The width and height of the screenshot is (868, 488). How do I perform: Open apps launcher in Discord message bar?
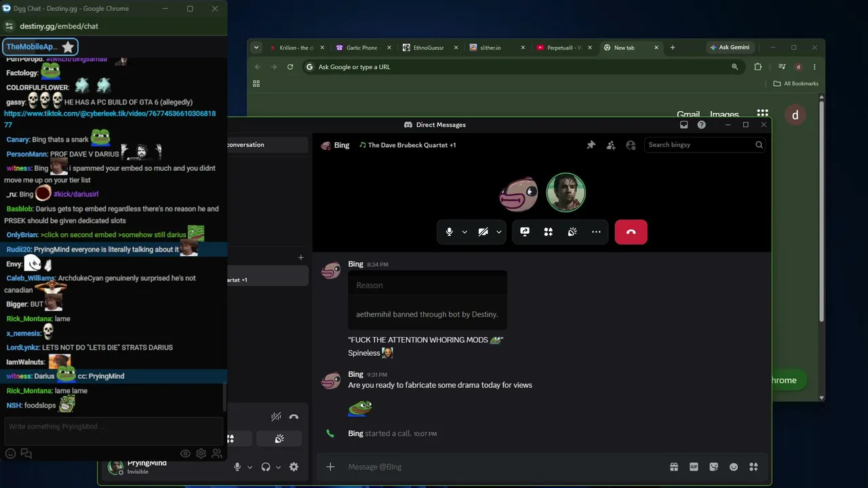click(x=753, y=467)
